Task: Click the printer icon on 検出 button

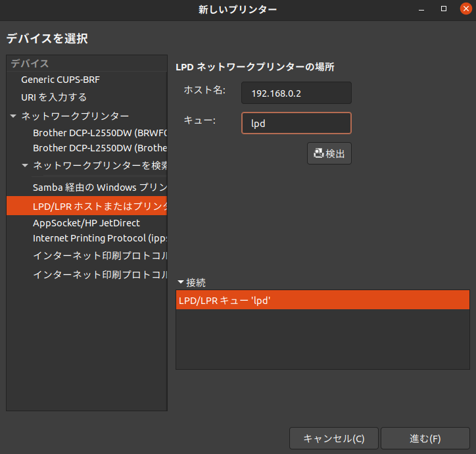Action: click(x=319, y=153)
